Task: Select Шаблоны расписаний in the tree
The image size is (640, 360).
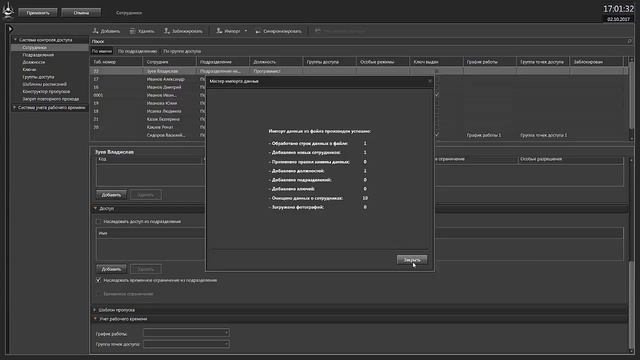Action: [44, 84]
